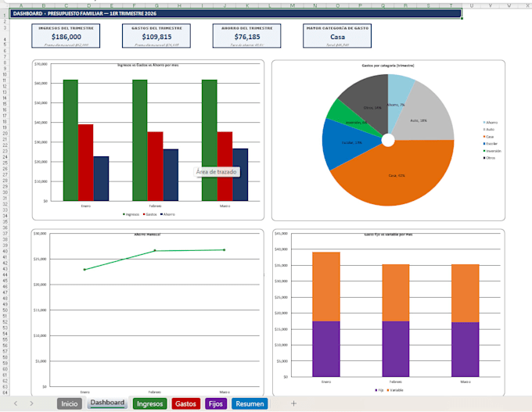
Task: Click the previous sheet navigation arrow
Action: pos(16,403)
